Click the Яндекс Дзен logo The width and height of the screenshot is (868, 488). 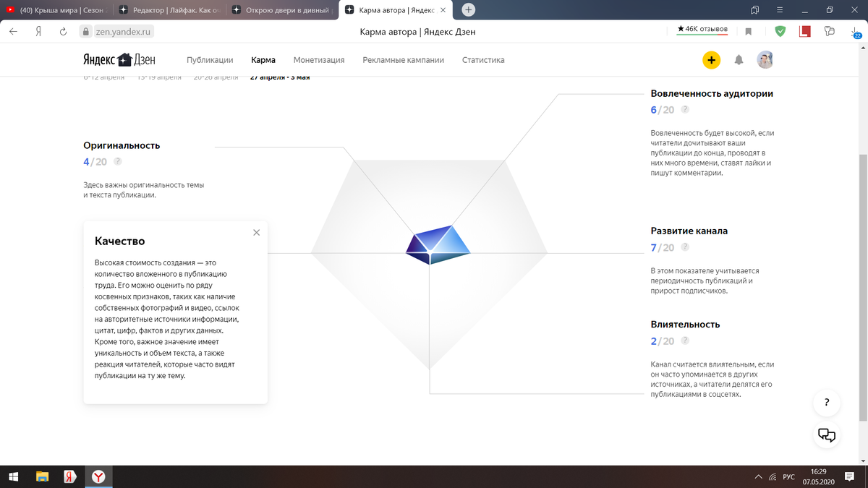click(119, 60)
